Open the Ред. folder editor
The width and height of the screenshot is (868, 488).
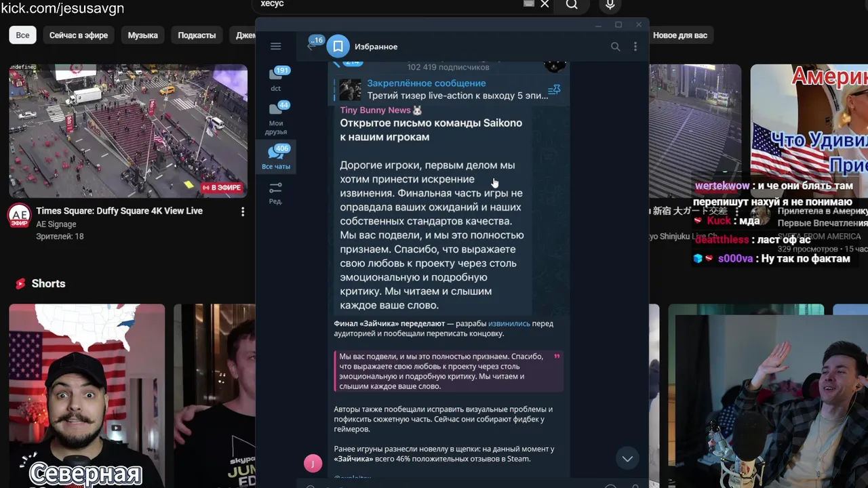(x=276, y=192)
